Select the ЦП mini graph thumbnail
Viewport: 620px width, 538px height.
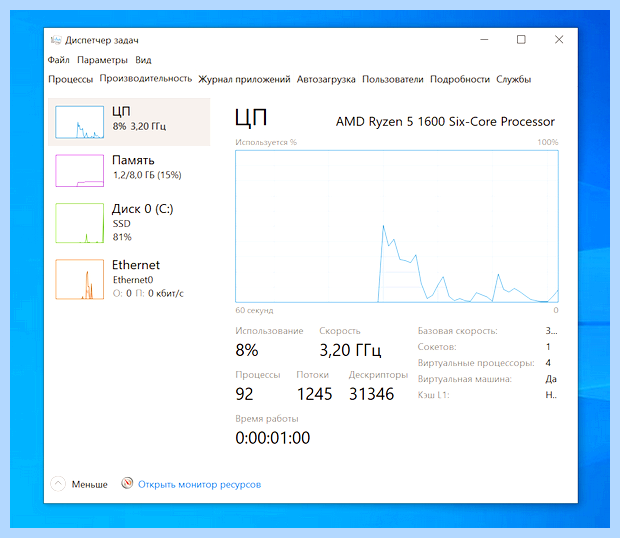(x=79, y=122)
